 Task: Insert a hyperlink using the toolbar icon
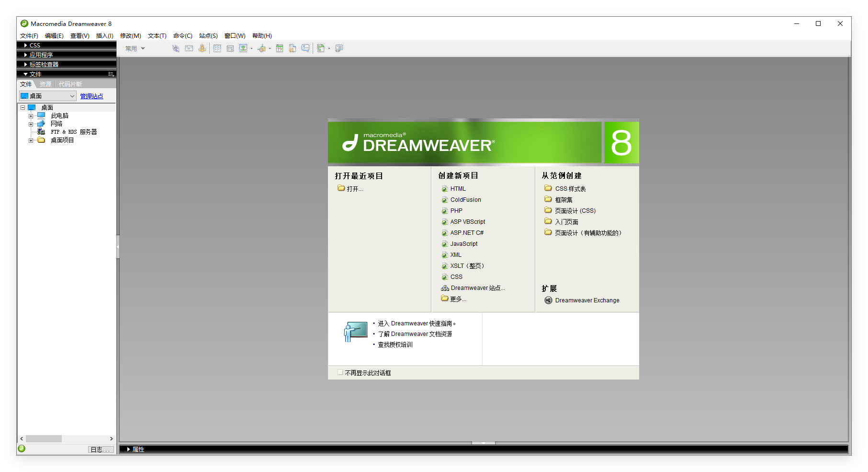click(x=175, y=48)
